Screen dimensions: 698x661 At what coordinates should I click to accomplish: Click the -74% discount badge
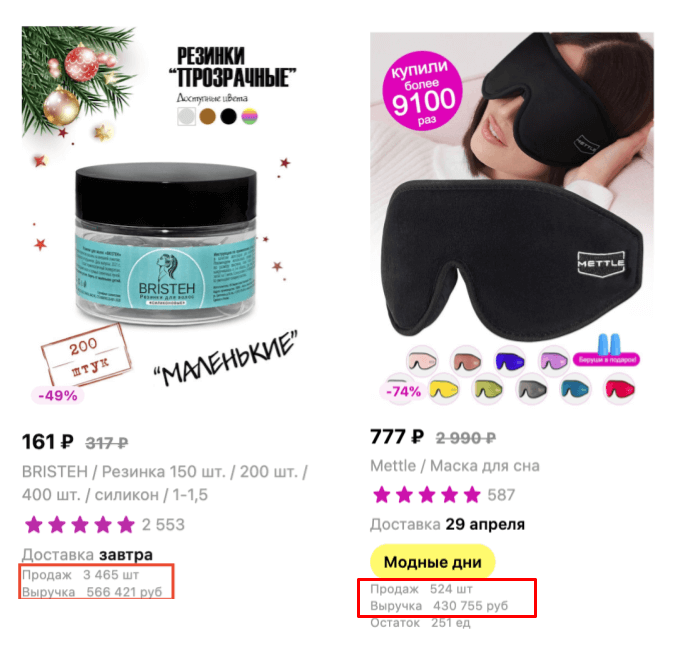coord(403,391)
